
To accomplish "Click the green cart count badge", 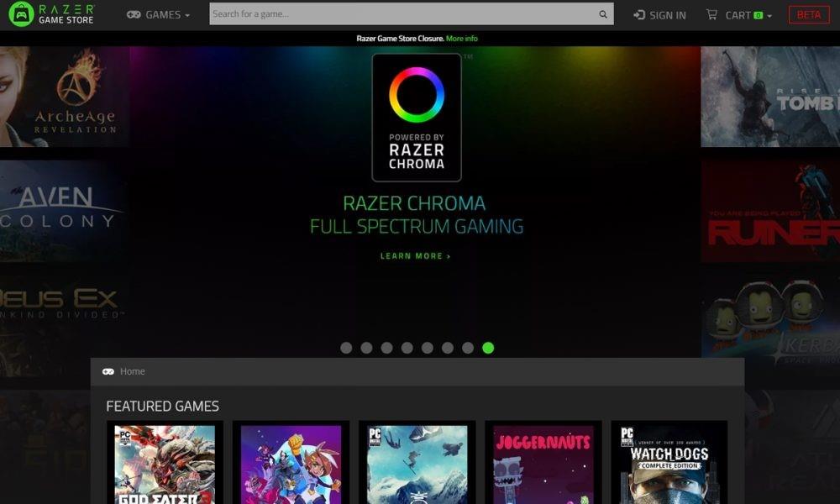I will coord(758,15).
